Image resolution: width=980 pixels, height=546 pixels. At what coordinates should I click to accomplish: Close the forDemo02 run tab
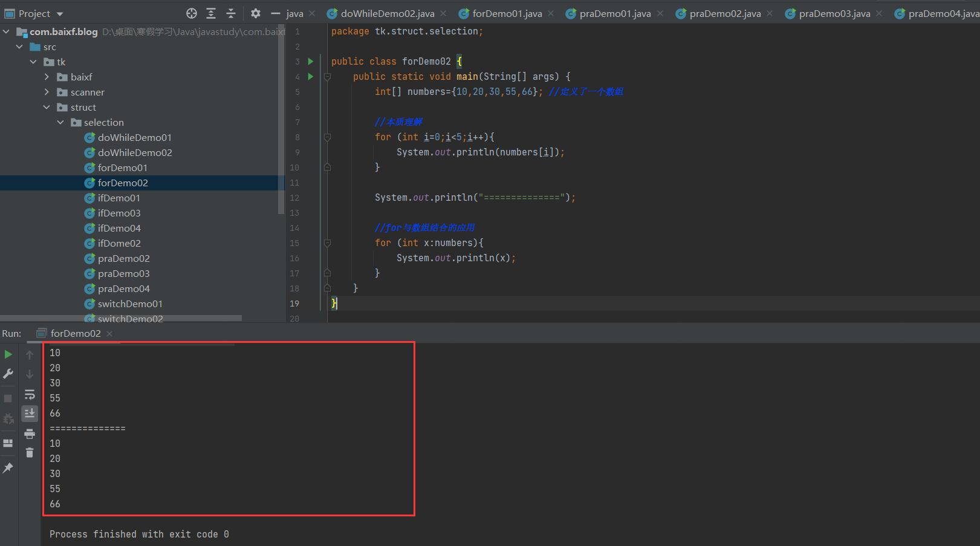[x=109, y=334]
